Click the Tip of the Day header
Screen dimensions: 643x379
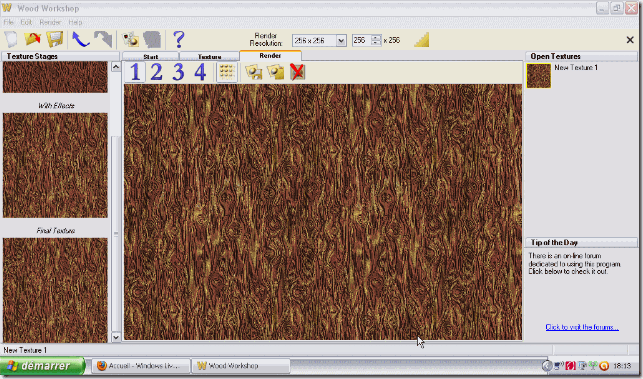coord(581,242)
